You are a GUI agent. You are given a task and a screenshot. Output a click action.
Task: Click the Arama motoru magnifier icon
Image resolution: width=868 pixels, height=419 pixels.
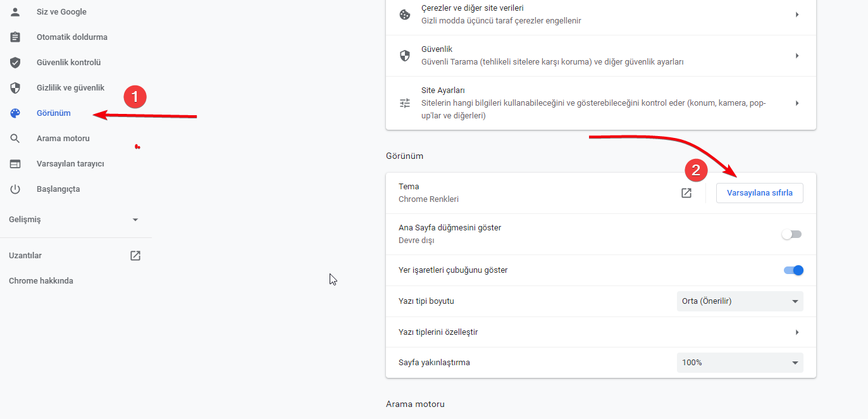click(15, 139)
